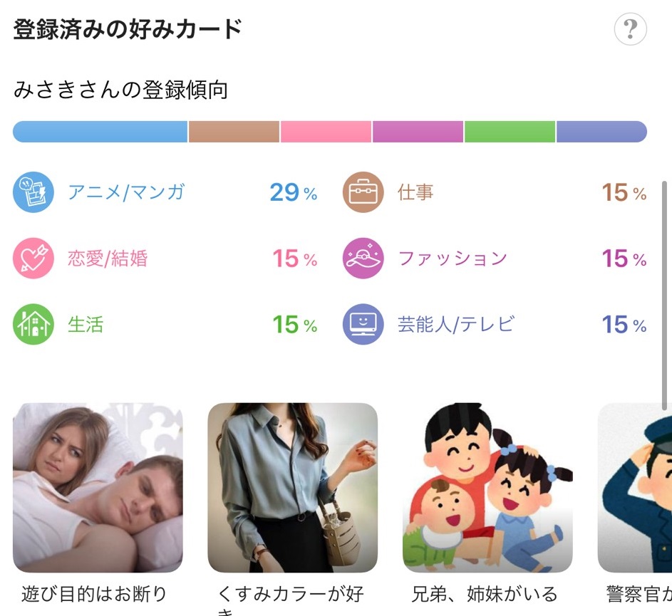Tap the ファッション hat icon
The height and width of the screenshot is (616, 672).
coord(363,258)
